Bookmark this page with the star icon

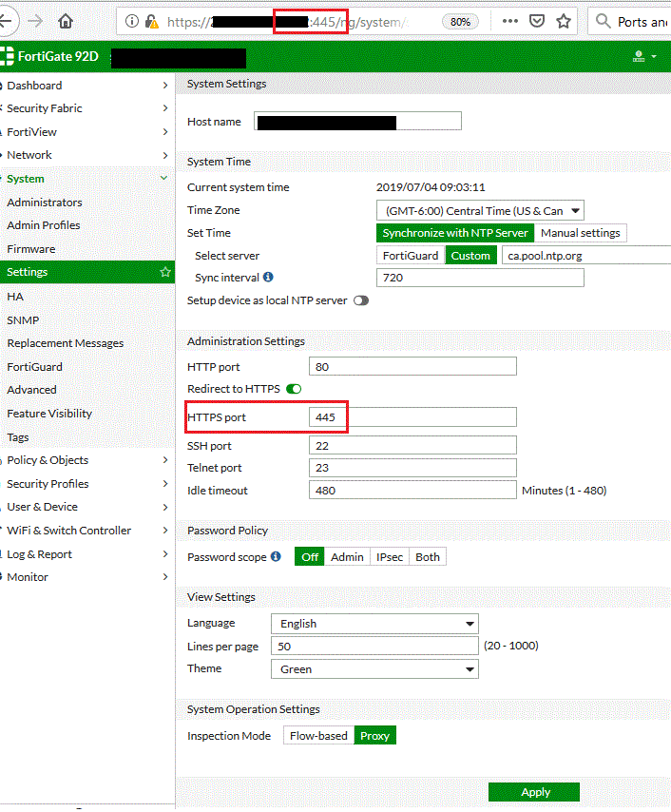pos(564,21)
